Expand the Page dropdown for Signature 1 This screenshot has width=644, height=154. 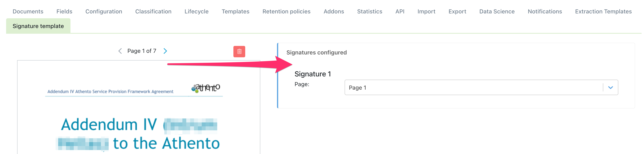610,88
